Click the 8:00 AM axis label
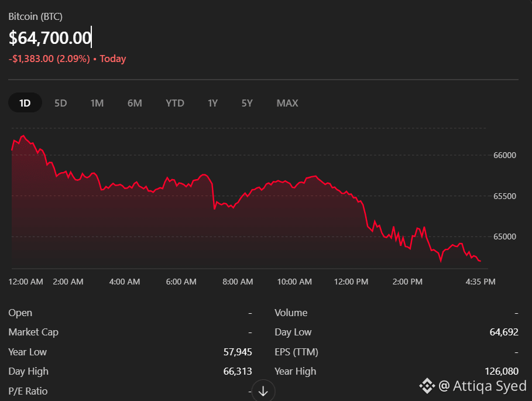 238,282
